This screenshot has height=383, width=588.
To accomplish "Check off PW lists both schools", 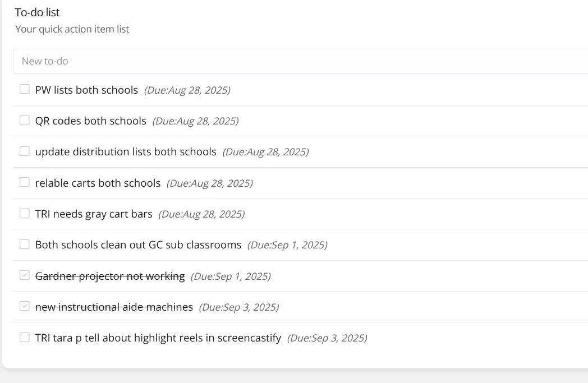I will (24, 89).
